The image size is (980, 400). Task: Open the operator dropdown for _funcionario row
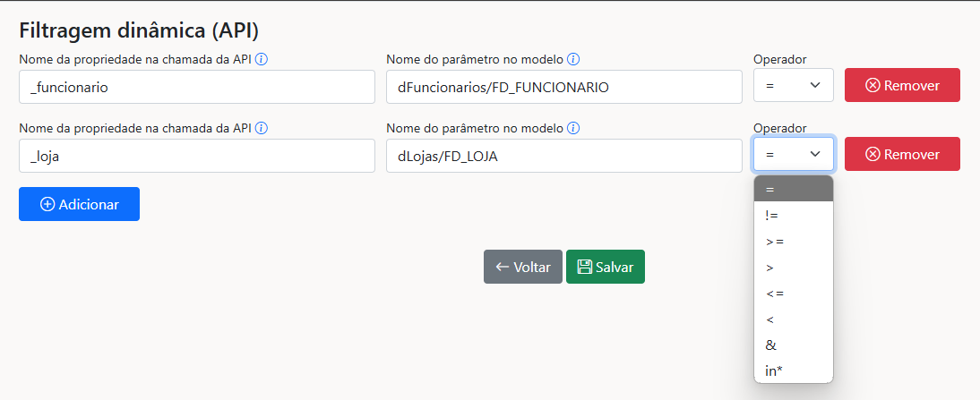794,86
